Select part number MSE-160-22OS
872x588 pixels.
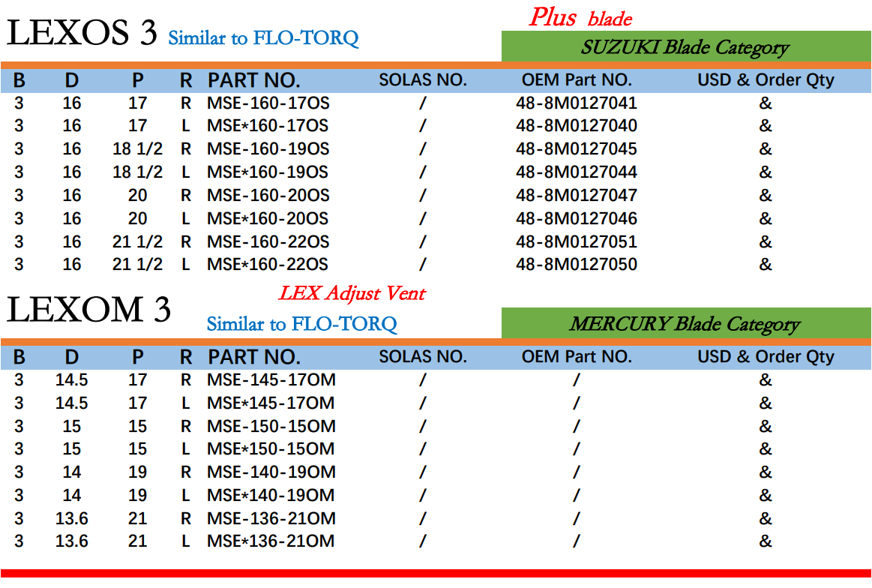(x=268, y=242)
